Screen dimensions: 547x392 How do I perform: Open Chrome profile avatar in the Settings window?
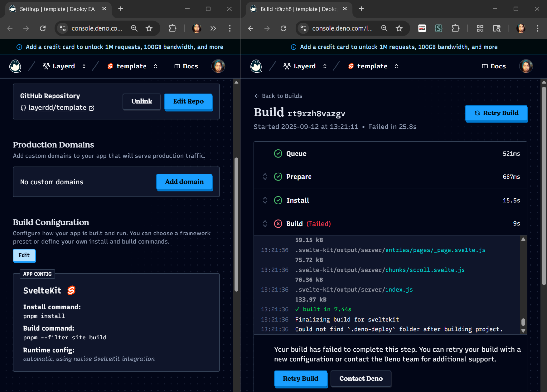pyautogui.click(x=197, y=28)
